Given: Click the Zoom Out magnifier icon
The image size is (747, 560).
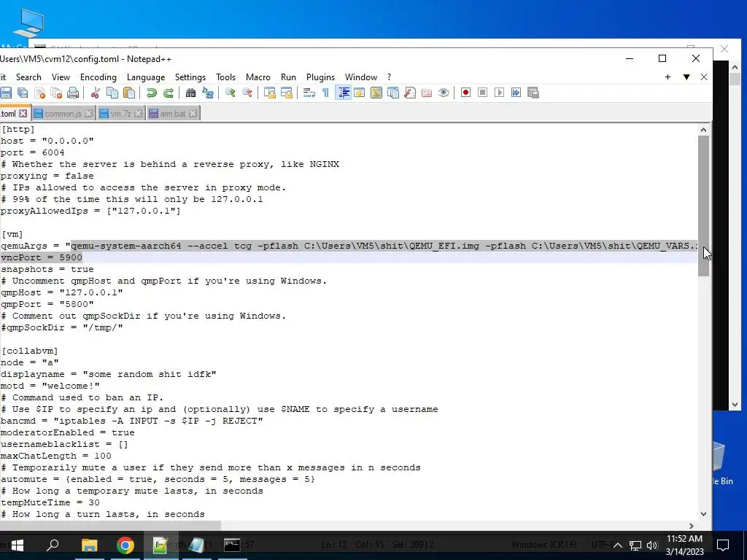Looking at the screenshot, I should pos(247,93).
